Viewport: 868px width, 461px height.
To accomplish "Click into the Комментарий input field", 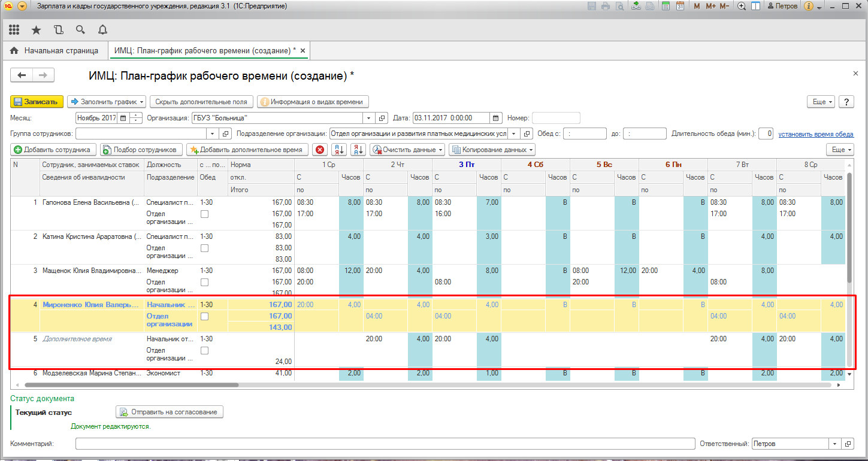I will pyautogui.click(x=383, y=444).
